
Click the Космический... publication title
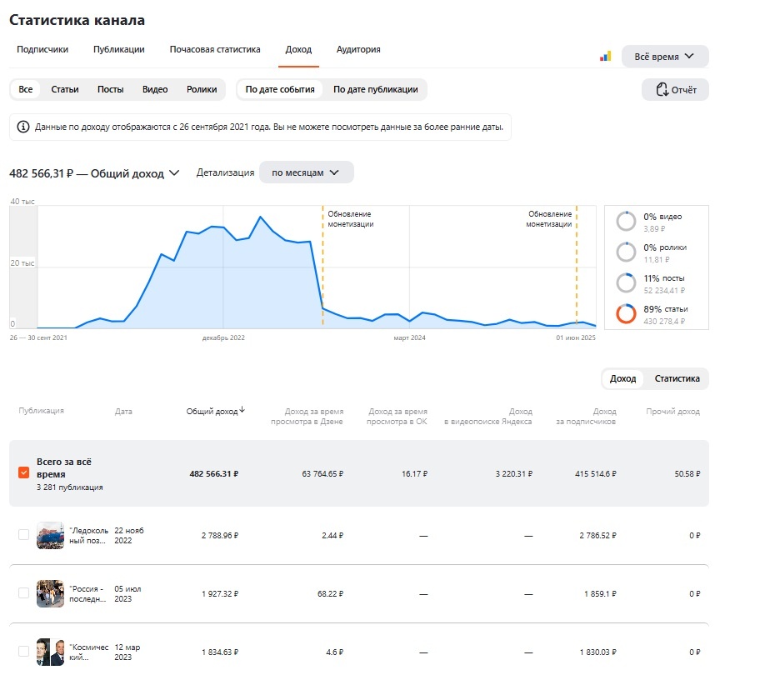point(88,652)
